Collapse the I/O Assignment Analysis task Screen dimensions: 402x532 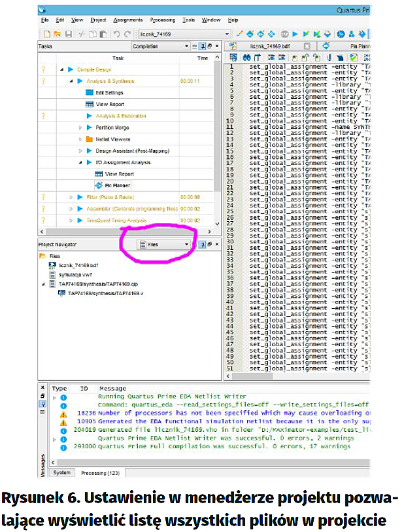[80, 162]
